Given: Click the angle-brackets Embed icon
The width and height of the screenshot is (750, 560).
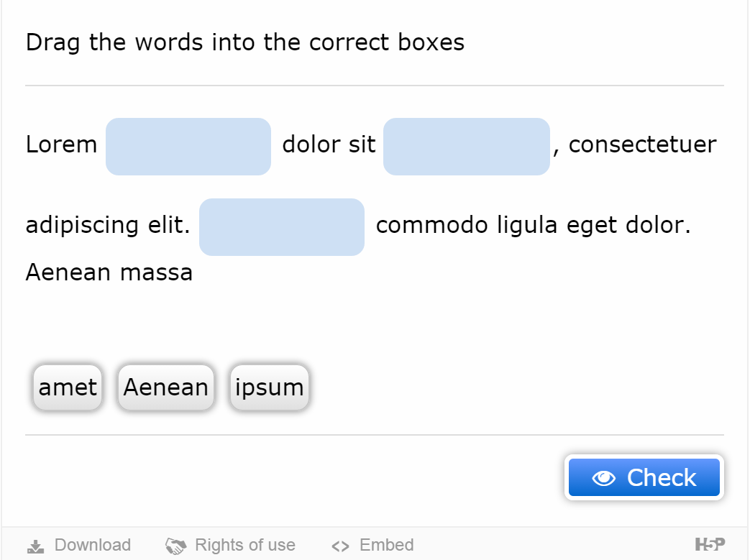Looking at the screenshot, I should pos(341,546).
